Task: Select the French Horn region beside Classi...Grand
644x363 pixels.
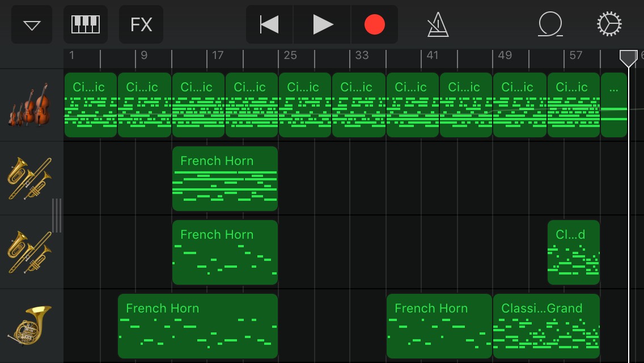Action: point(439,326)
